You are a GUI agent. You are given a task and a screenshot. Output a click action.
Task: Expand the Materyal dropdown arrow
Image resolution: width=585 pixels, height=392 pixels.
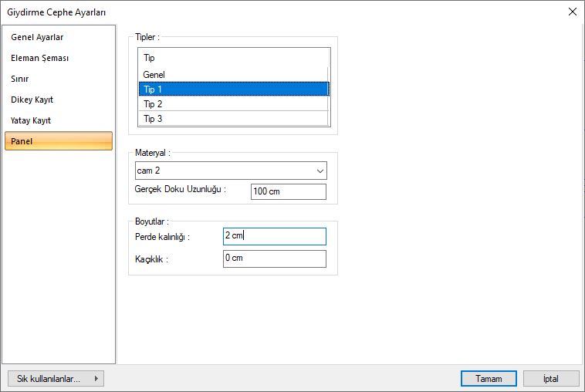[320, 171]
